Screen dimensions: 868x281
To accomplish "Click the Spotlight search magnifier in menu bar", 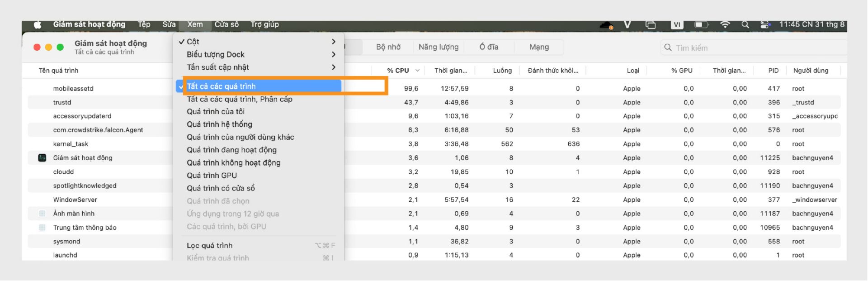I will [x=745, y=25].
